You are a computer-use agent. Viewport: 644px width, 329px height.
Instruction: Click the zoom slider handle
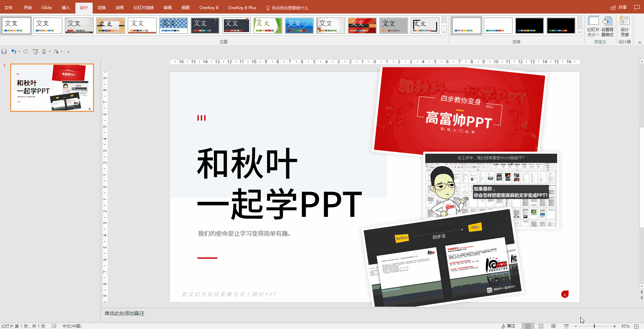click(594, 326)
